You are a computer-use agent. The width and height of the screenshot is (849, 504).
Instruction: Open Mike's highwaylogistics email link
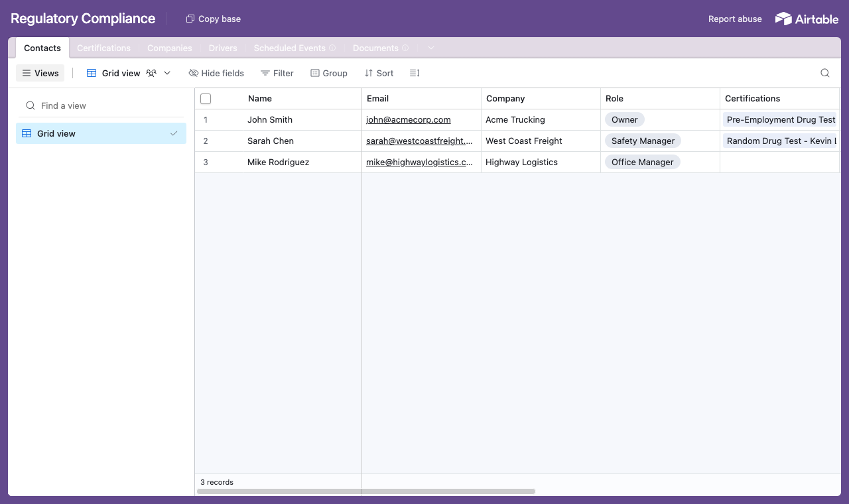pos(419,162)
